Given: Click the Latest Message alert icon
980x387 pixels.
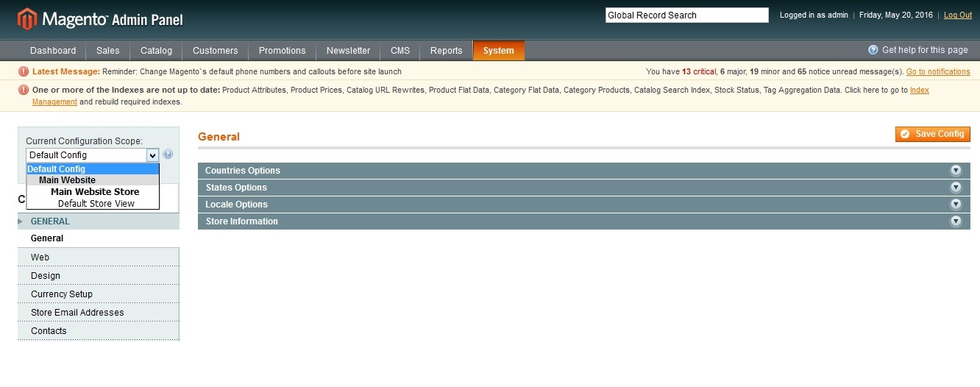Looking at the screenshot, I should pos(24,71).
